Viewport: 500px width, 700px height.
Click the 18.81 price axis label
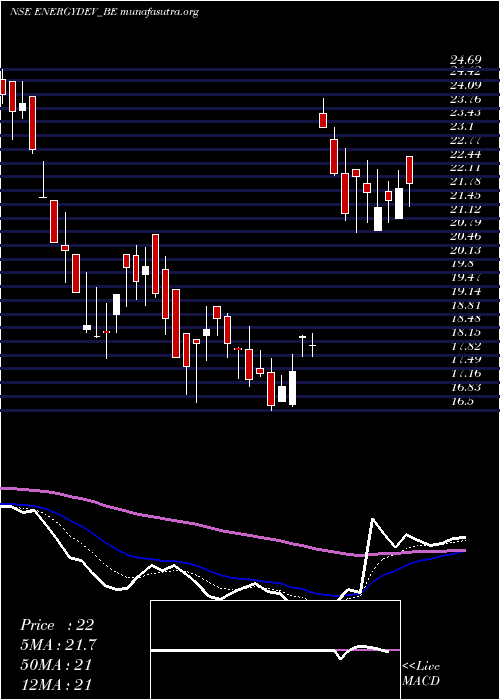click(x=465, y=306)
